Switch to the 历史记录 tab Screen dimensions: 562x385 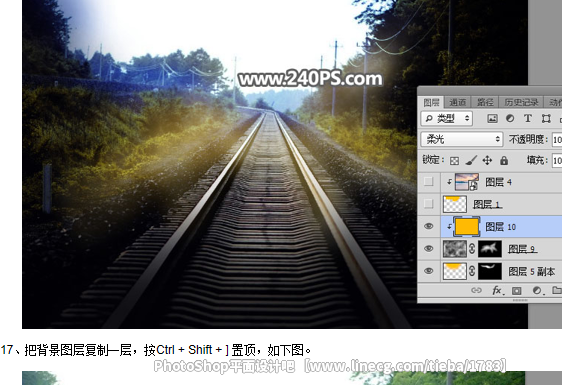521,103
